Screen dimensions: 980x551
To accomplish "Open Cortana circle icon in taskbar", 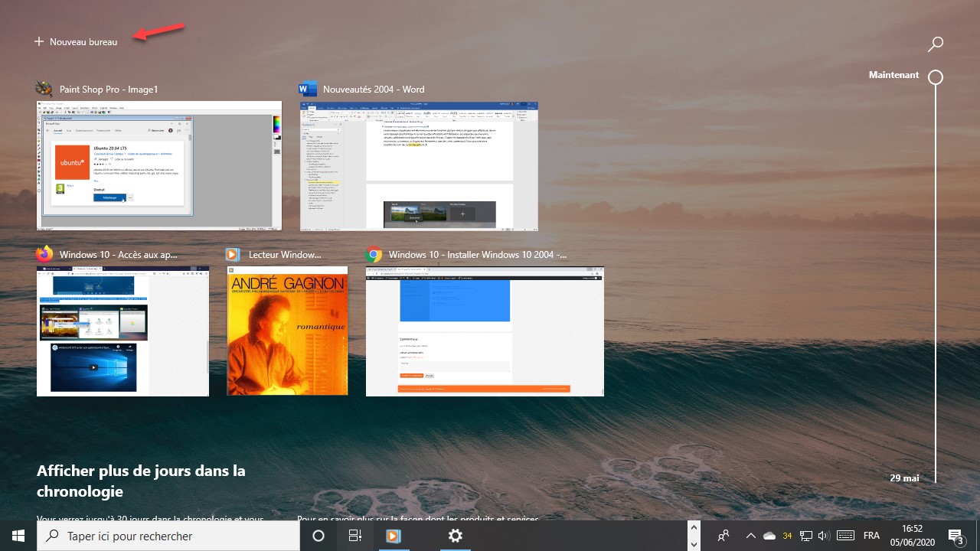I will point(318,536).
